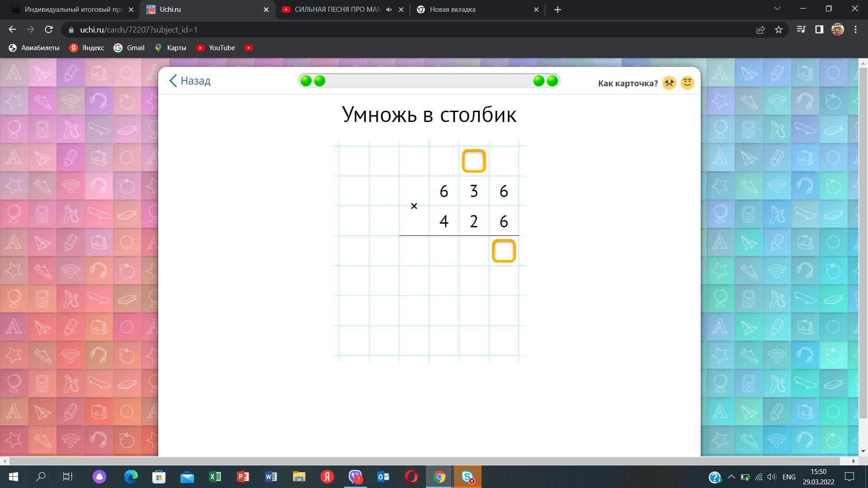
Task: Open Chrome side panel icon
Action: coord(819,30)
